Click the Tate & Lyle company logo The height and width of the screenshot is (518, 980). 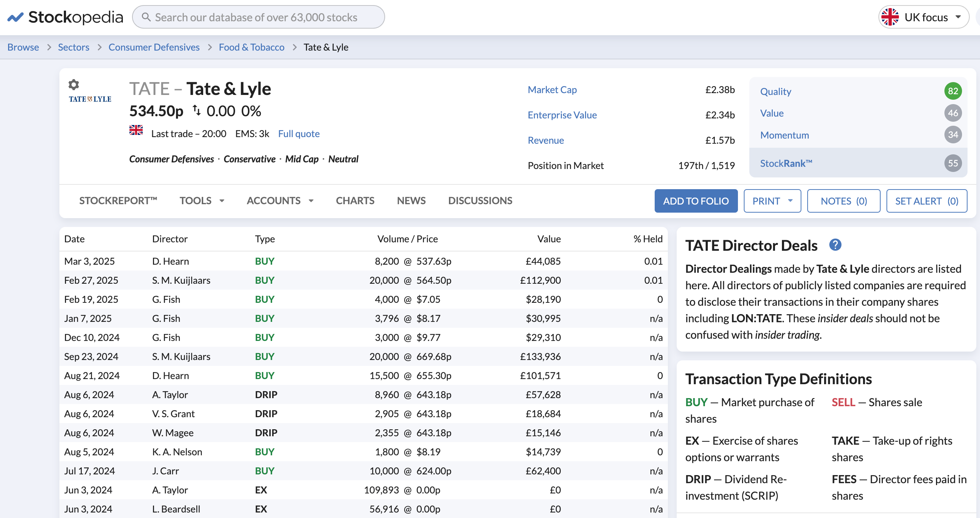pos(90,99)
